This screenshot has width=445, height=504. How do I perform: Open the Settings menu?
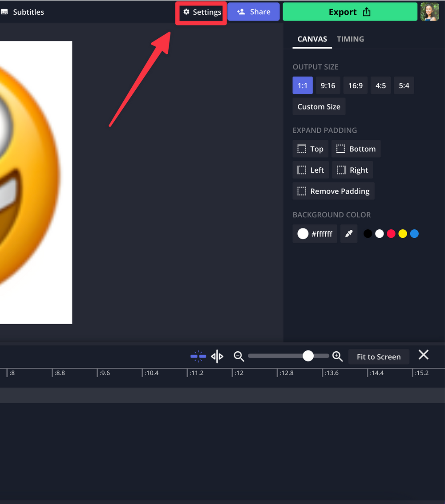pyautogui.click(x=202, y=12)
